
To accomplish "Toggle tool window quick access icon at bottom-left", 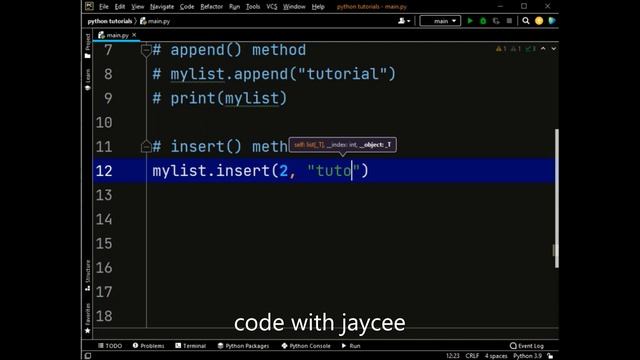I will point(87,356).
